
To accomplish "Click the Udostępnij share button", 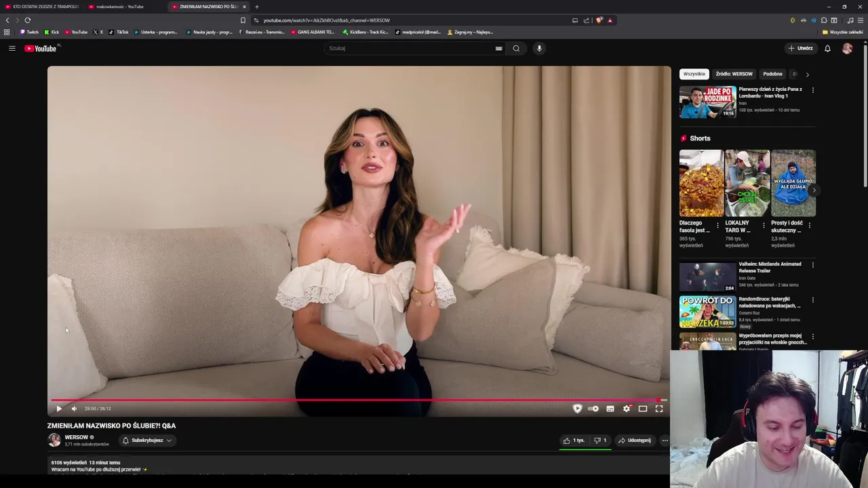I will 635,441.
